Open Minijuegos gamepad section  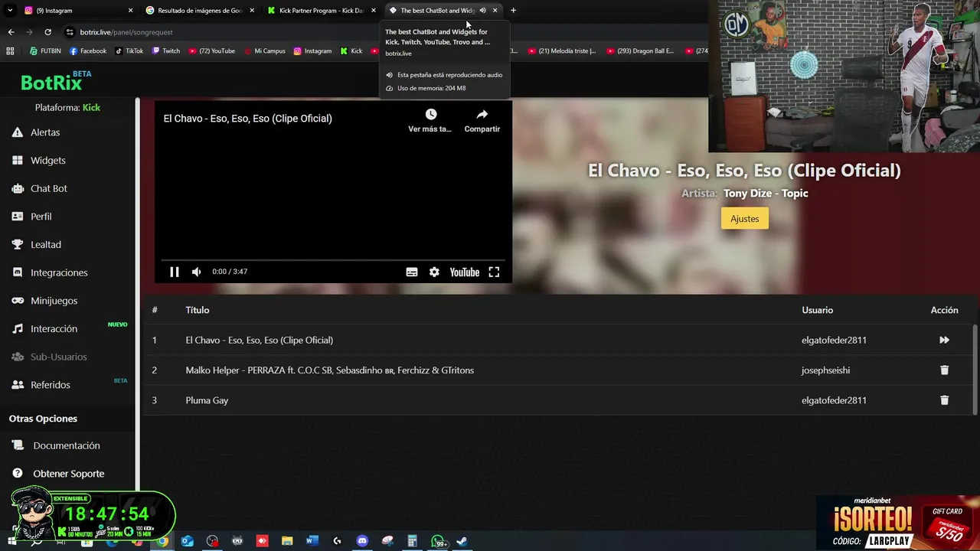tap(54, 301)
